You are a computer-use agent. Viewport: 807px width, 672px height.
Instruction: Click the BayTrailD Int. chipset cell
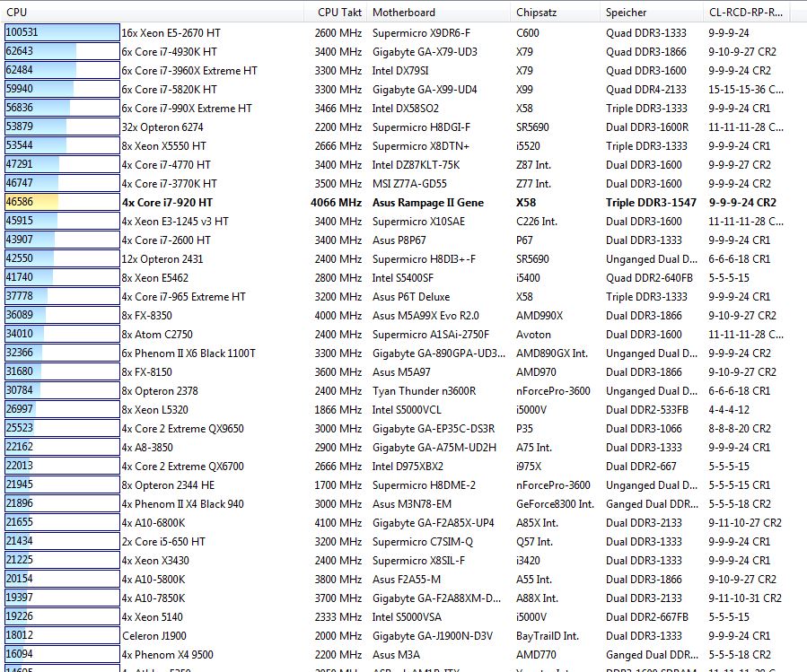[548, 636]
